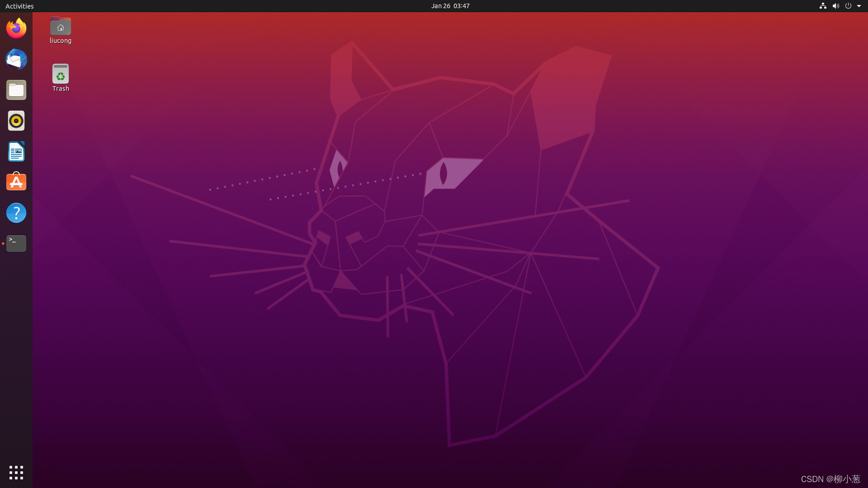The width and height of the screenshot is (868, 488).
Task: Click the network wired status icon
Action: tap(823, 6)
